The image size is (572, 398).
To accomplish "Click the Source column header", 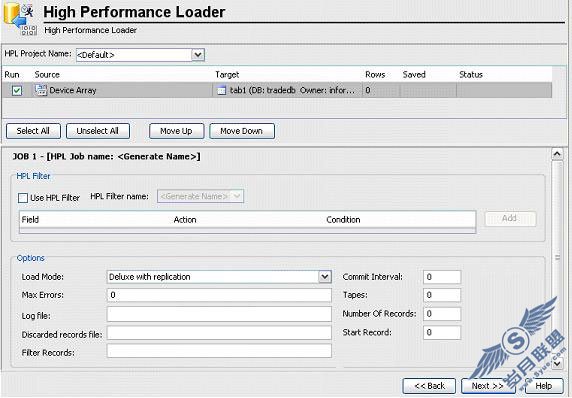I will 47,74.
